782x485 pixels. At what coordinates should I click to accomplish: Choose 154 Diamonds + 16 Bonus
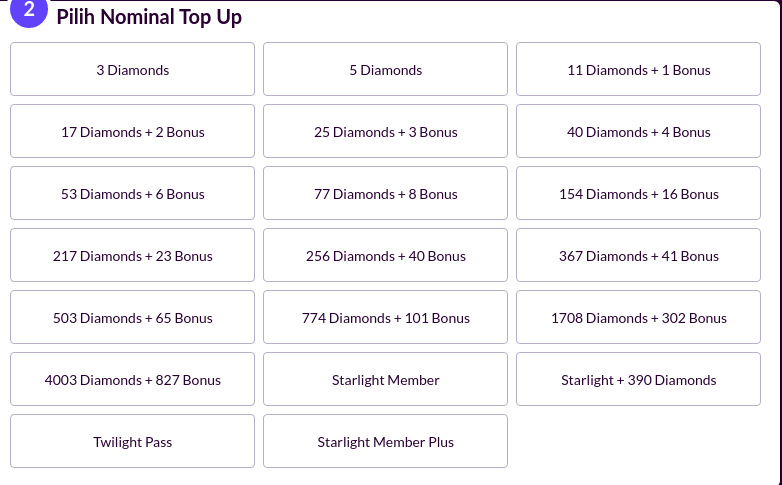coord(639,194)
